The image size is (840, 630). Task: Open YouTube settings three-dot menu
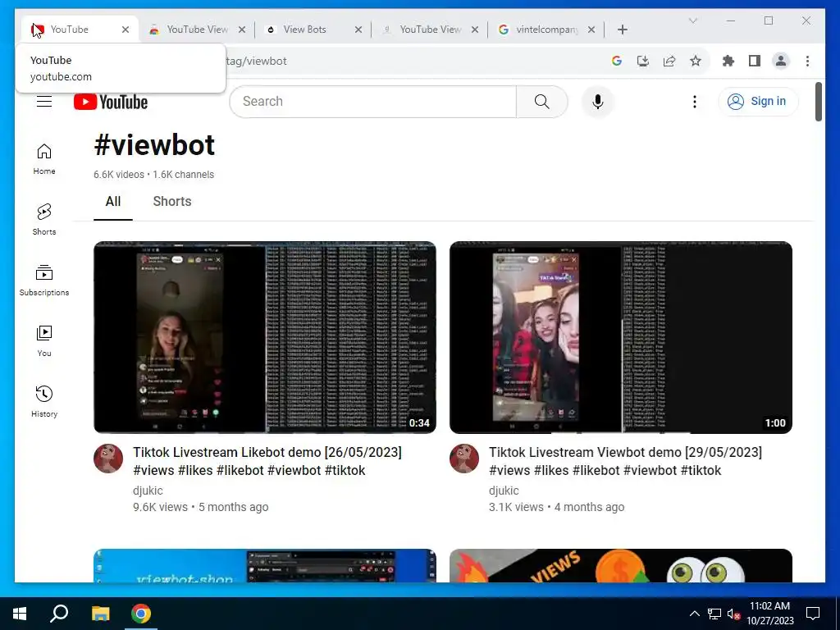tap(694, 102)
